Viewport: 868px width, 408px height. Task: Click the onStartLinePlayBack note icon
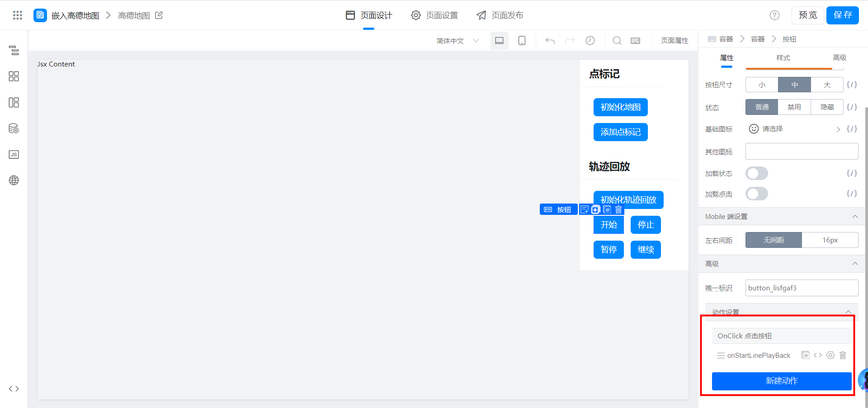coord(806,355)
